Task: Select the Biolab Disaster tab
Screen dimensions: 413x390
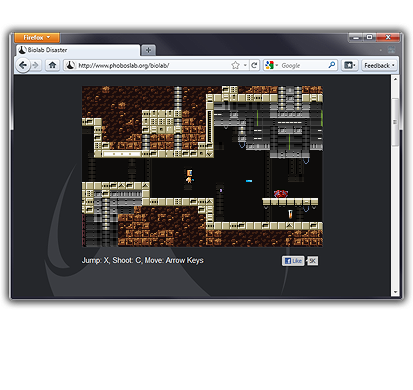Action: coord(77,50)
